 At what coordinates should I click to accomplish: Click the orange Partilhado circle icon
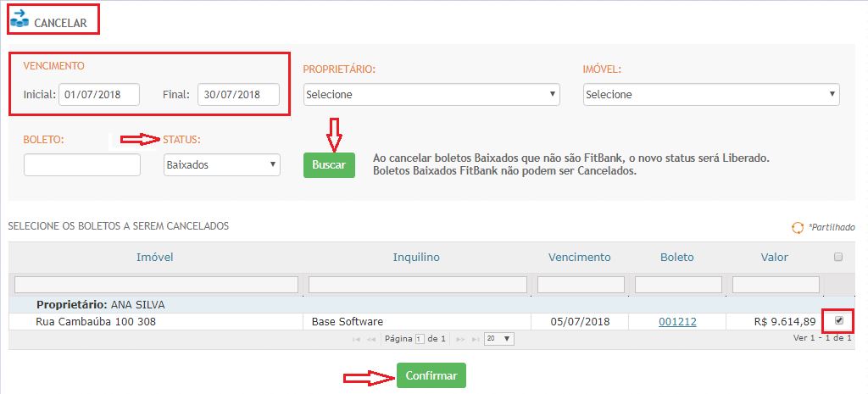pos(797,227)
